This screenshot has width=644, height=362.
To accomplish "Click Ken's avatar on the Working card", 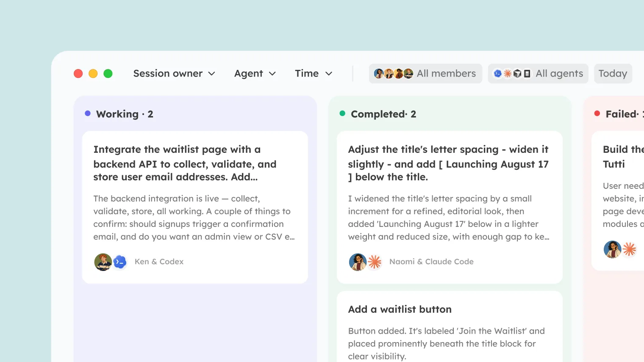I will pos(103,262).
